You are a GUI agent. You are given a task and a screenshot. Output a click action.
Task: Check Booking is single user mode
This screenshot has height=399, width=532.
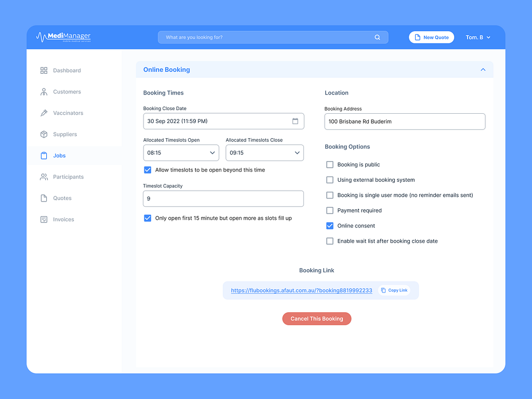click(330, 195)
